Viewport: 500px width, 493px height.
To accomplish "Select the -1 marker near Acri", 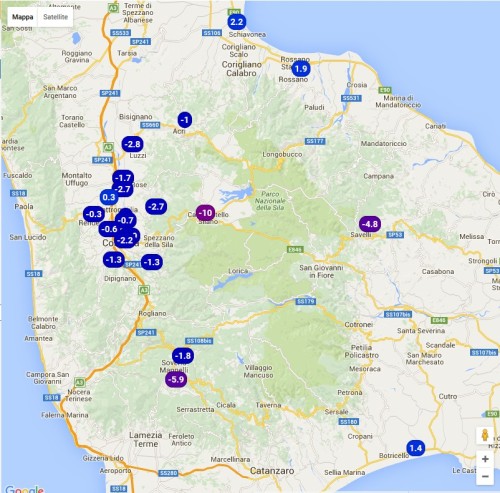I will 185,120.
